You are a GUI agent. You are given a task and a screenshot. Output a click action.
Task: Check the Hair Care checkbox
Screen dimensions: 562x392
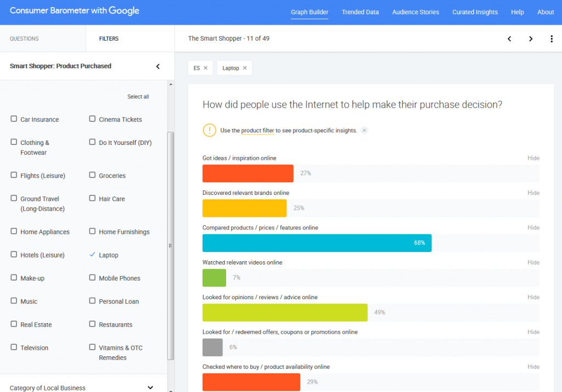click(92, 198)
